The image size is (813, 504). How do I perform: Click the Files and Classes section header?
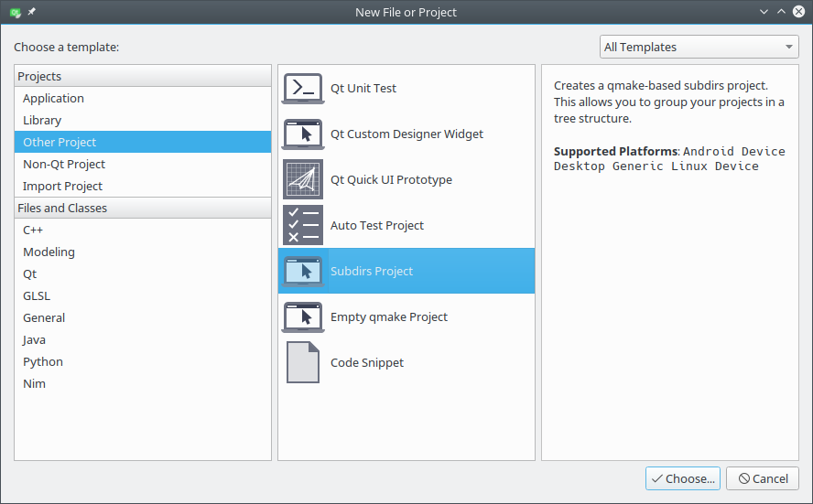143,208
